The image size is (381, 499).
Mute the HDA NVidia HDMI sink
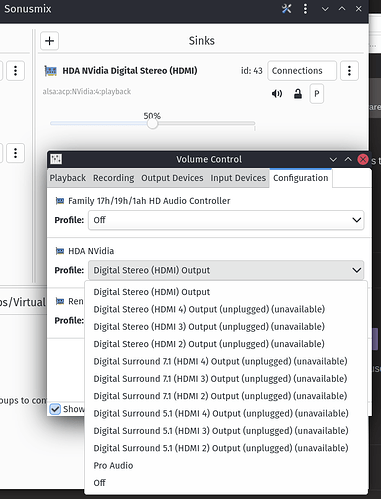point(277,94)
